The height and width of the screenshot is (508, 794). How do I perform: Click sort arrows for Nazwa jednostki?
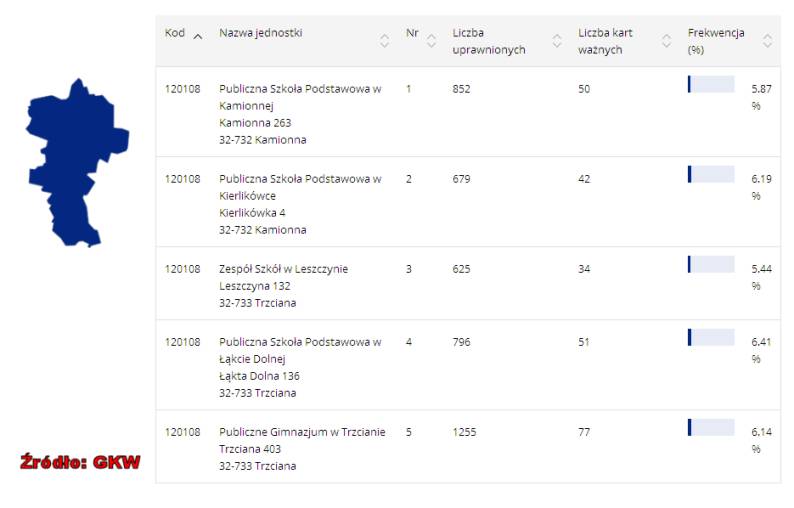pyautogui.click(x=384, y=41)
